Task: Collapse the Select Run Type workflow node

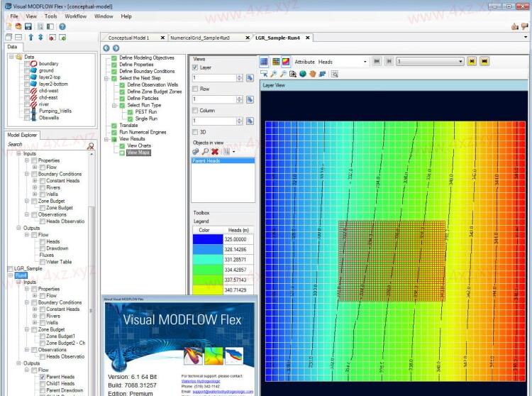Action: 114,105
